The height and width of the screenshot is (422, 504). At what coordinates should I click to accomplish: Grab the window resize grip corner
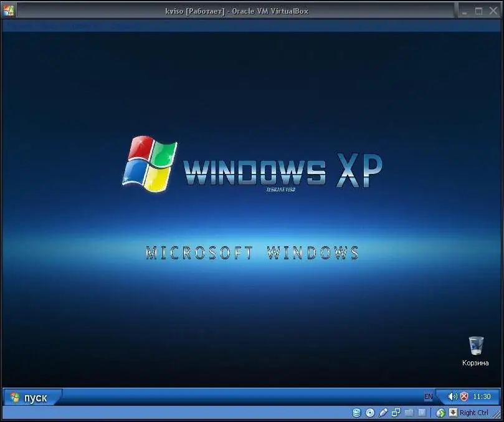[498, 415]
